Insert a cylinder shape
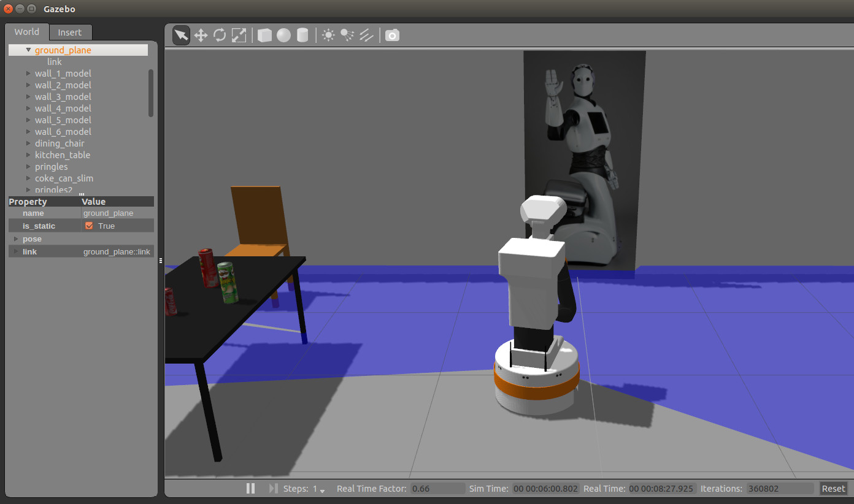 [x=302, y=36]
